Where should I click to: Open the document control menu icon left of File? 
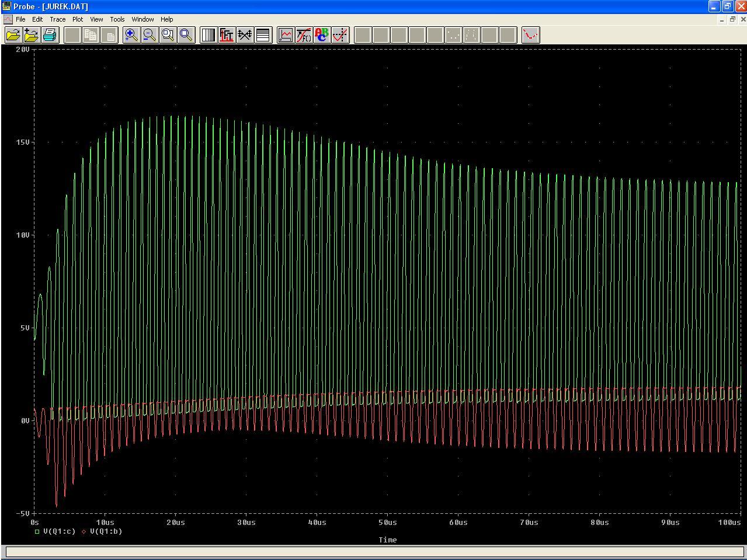pos(8,19)
